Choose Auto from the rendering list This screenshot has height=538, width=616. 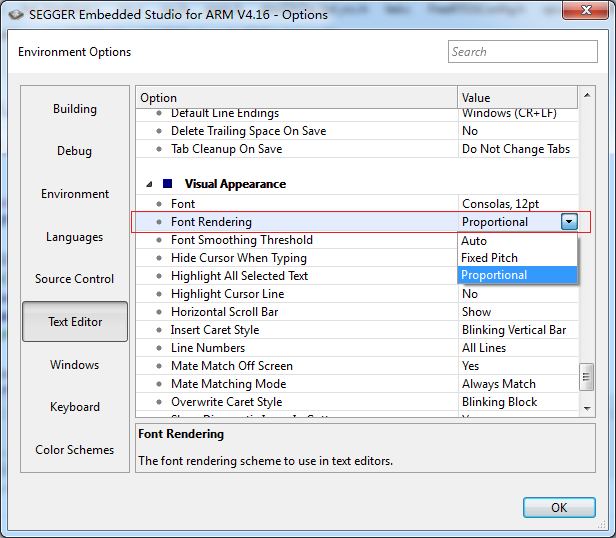(x=517, y=241)
